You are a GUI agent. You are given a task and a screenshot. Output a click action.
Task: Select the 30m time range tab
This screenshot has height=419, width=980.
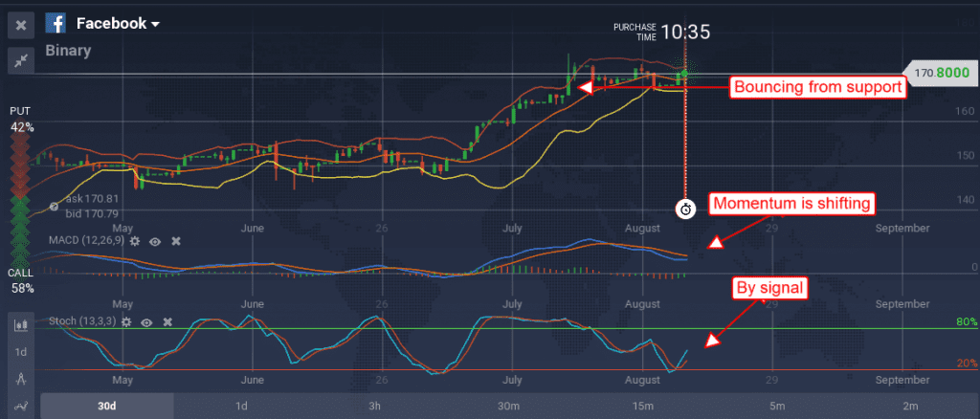pyautogui.click(x=509, y=406)
